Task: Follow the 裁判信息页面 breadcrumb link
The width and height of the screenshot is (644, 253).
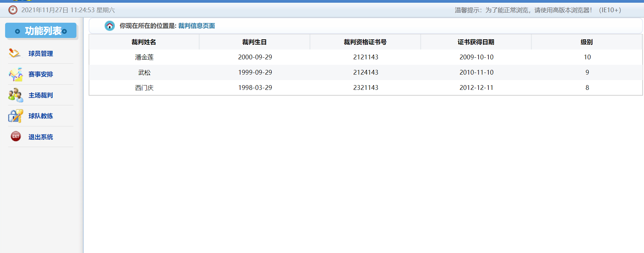Action: point(197,26)
